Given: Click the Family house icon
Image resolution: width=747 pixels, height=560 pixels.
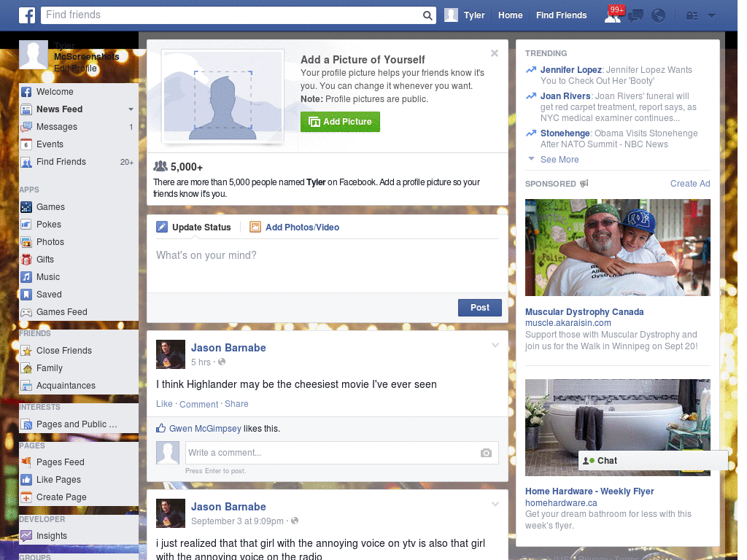Looking at the screenshot, I should [26, 368].
